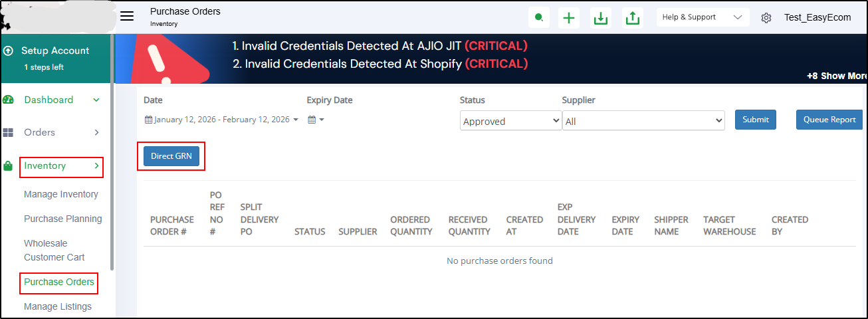Open the settings gear icon
868x319 pixels.
click(x=766, y=18)
